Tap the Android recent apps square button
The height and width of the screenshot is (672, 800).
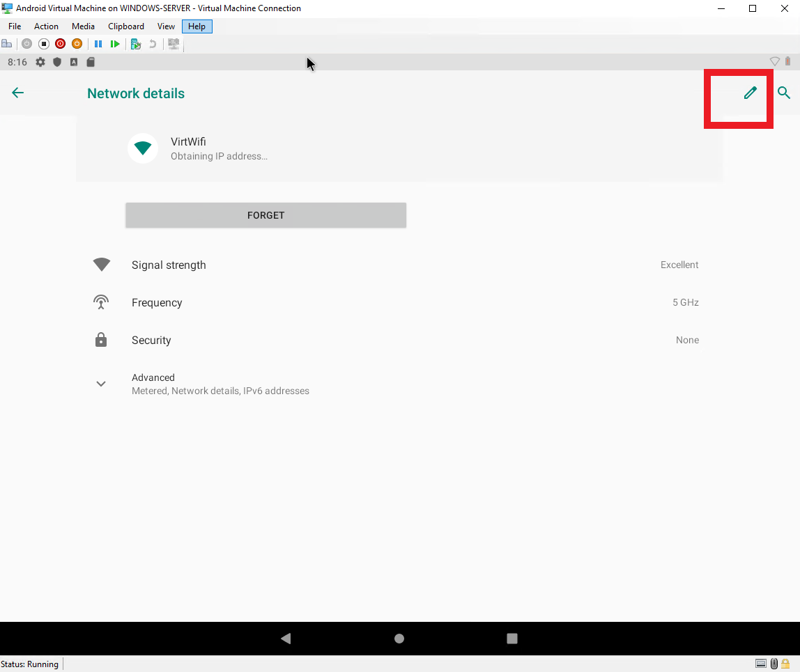[x=512, y=638]
